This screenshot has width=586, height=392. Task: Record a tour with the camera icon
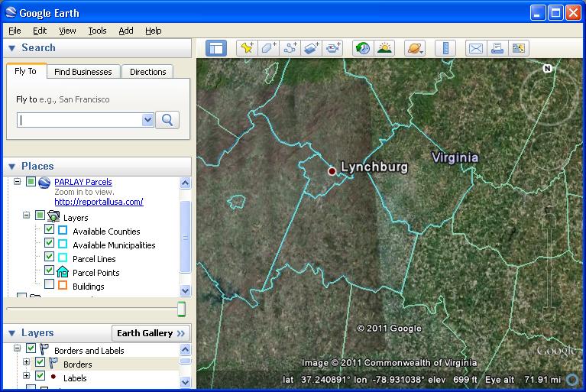tap(332, 48)
